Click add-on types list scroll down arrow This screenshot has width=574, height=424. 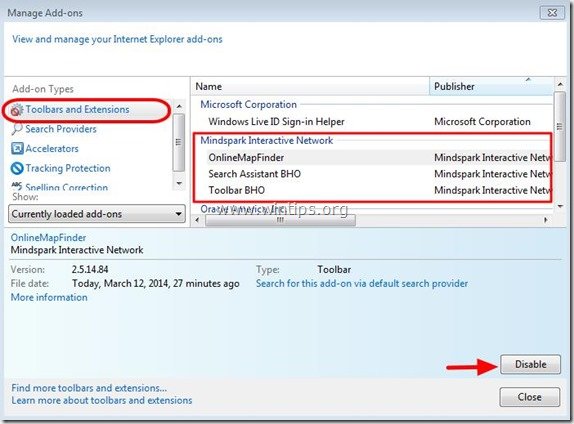point(179,183)
